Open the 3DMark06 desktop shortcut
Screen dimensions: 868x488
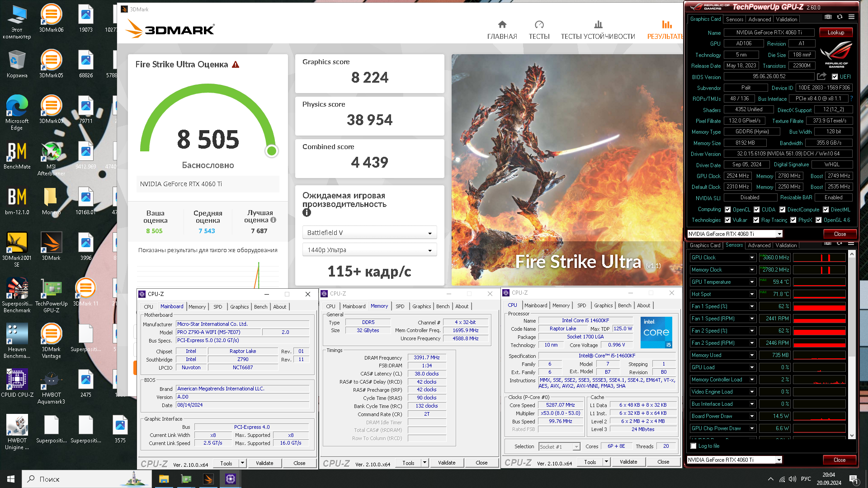pyautogui.click(x=51, y=18)
